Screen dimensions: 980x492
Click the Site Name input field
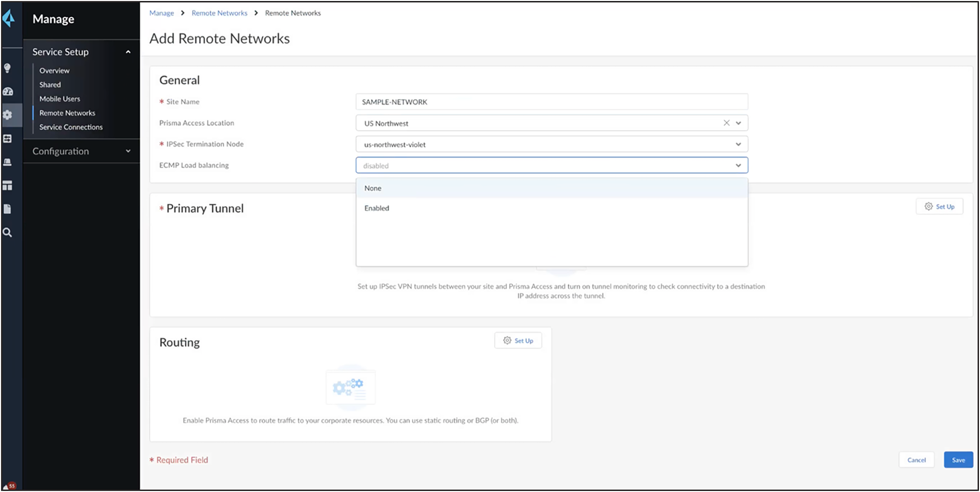click(552, 102)
